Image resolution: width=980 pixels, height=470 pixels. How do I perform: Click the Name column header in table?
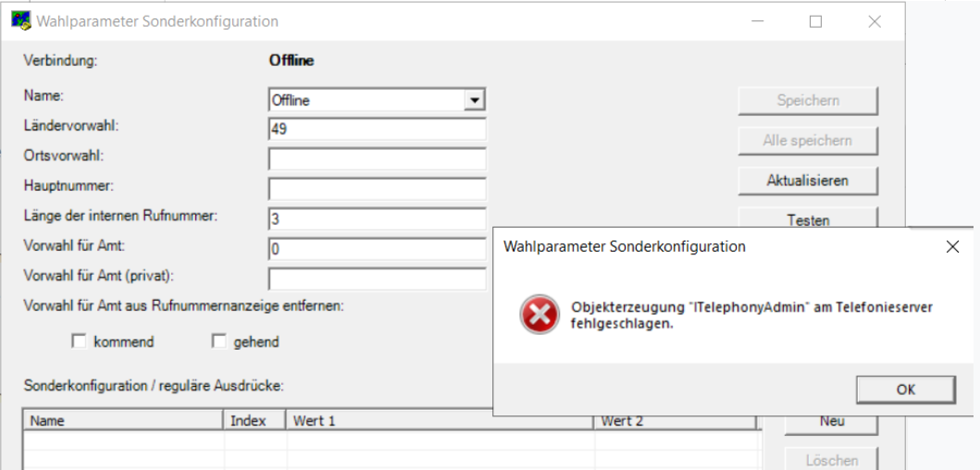point(124,421)
